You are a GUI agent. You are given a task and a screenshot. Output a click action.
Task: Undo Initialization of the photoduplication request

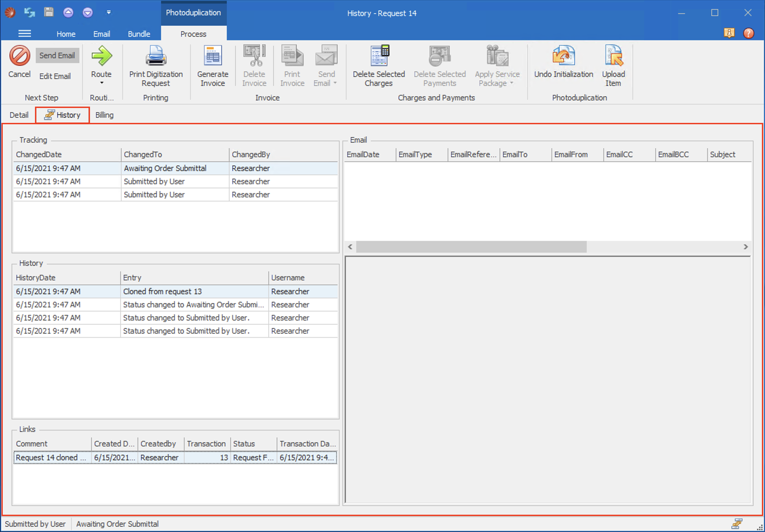click(563, 62)
